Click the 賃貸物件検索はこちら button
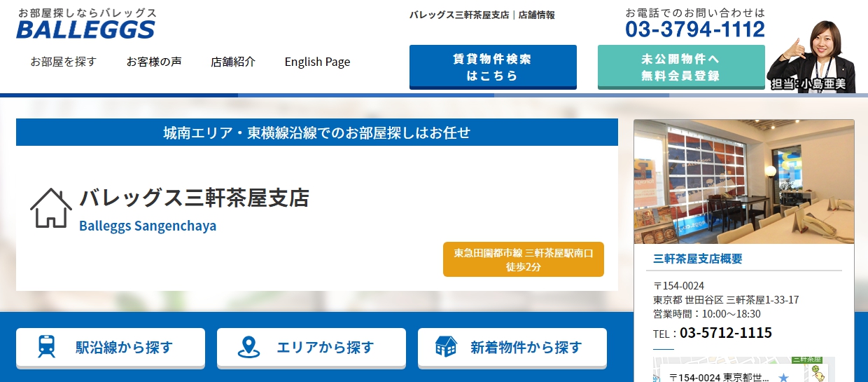868x382 pixels. coord(493,67)
